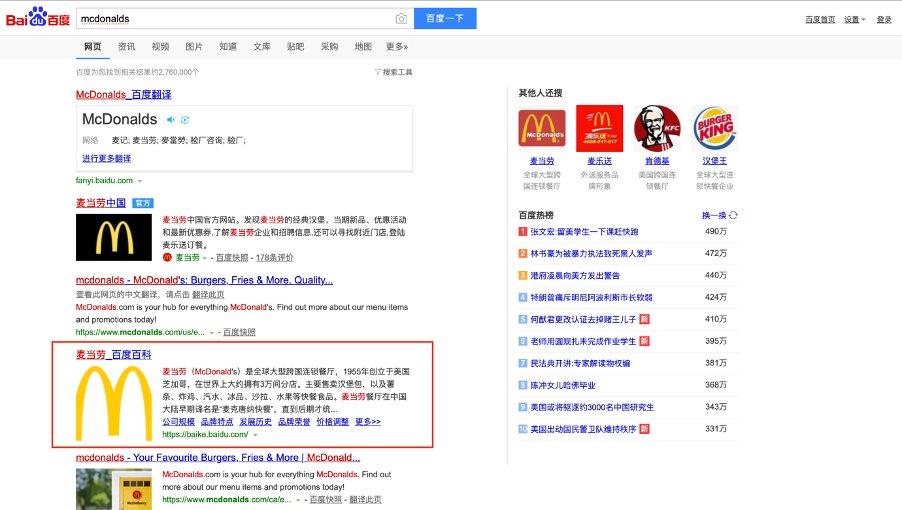Click the 汉堡王 text link
This screenshot has height=510, width=902.
click(x=714, y=161)
